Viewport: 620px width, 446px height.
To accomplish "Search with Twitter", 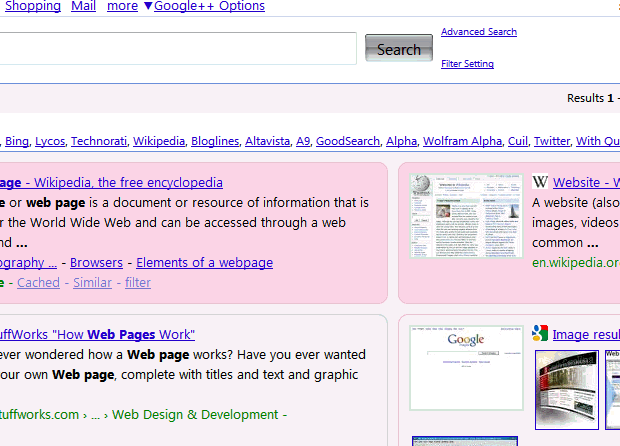I will click(552, 141).
